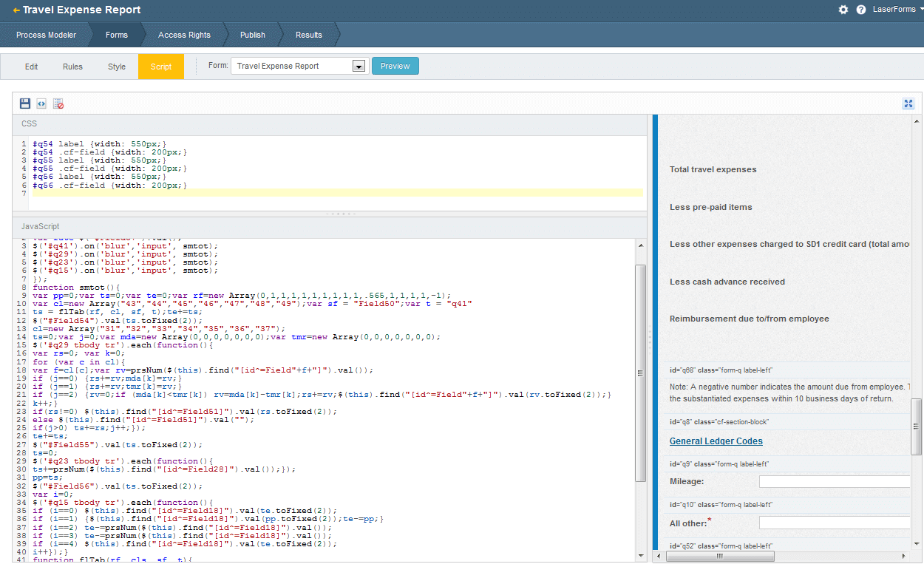Click the disable script icon with the red circle
The image size is (924, 564).
click(58, 103)
